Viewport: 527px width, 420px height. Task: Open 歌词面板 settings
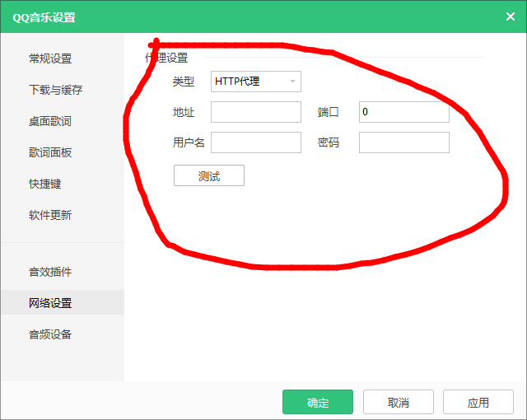[x=50, y=152]
